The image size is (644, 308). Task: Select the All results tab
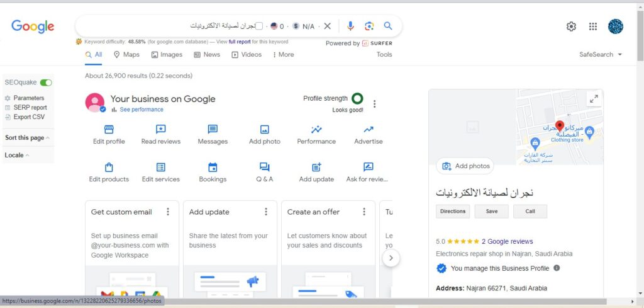(94, 55)
